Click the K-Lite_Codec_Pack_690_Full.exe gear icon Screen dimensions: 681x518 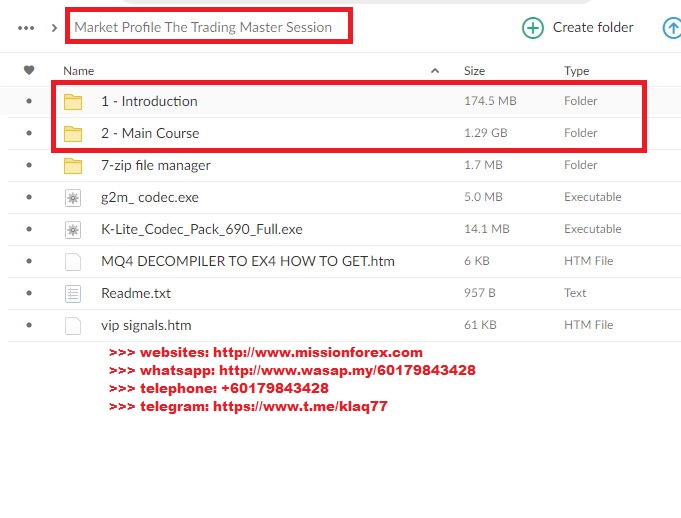pos(73,230)
